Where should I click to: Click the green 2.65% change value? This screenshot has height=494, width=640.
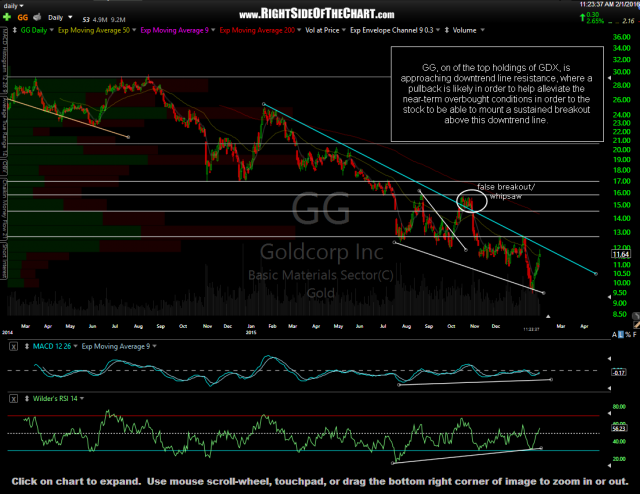pyautogui.click(x=595, y=21)
